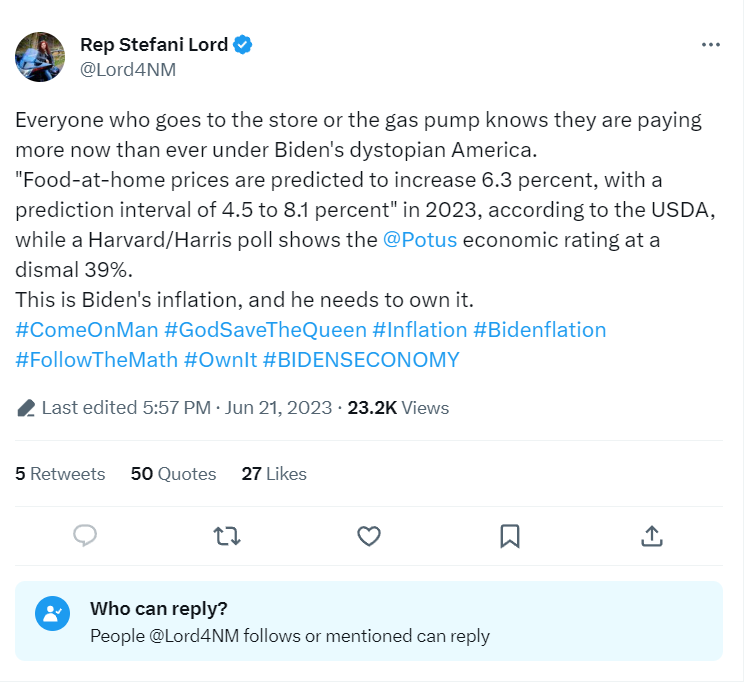Click the who-can-reply person icon
753x682 pixels.
(52, 614)
